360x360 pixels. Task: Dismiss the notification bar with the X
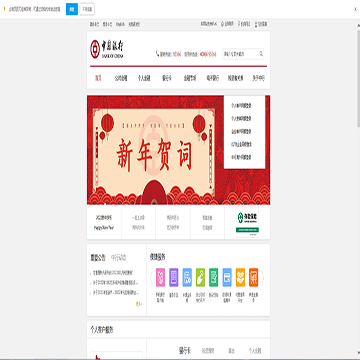coord(355,9)
